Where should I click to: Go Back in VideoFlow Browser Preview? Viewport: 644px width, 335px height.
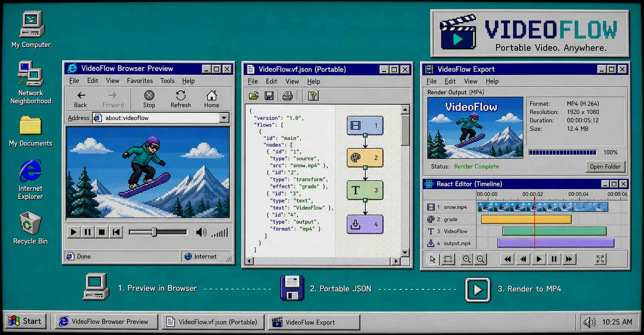coord(80,99)
